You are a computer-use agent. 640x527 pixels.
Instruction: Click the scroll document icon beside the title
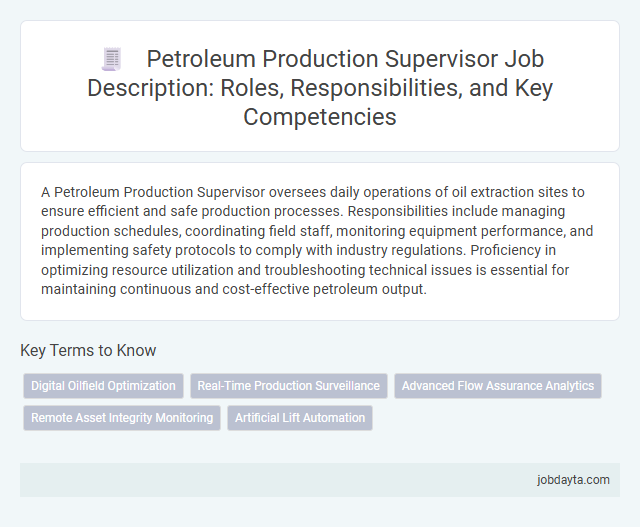112,60
